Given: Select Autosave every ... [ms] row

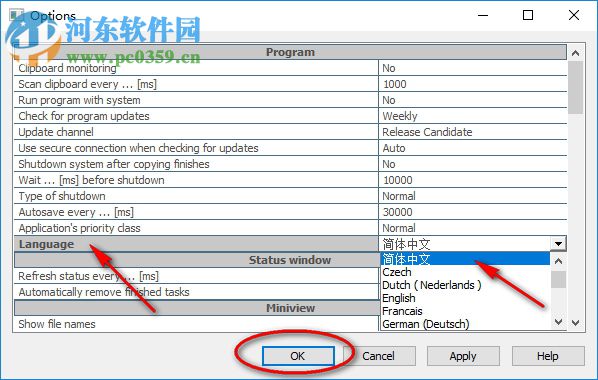Looking at the screenshot, I should click(196, 213).
